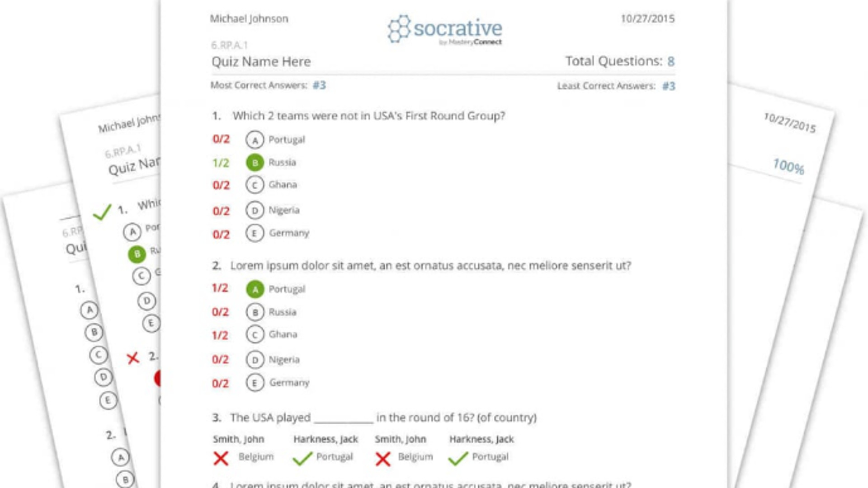Select correct answer B Russia
Image resolution: width=868 pixels, height=488 pixels.
pos(254,162)
